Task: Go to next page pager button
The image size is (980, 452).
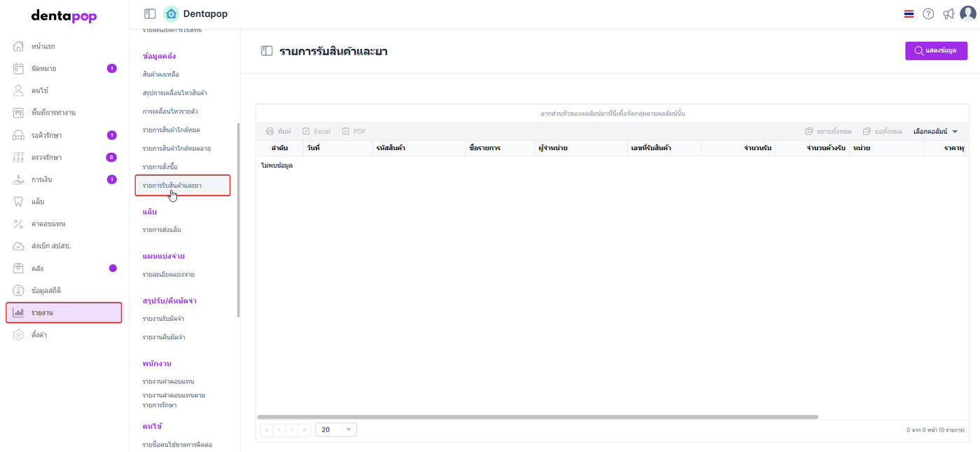Action: tap(292, 430)
